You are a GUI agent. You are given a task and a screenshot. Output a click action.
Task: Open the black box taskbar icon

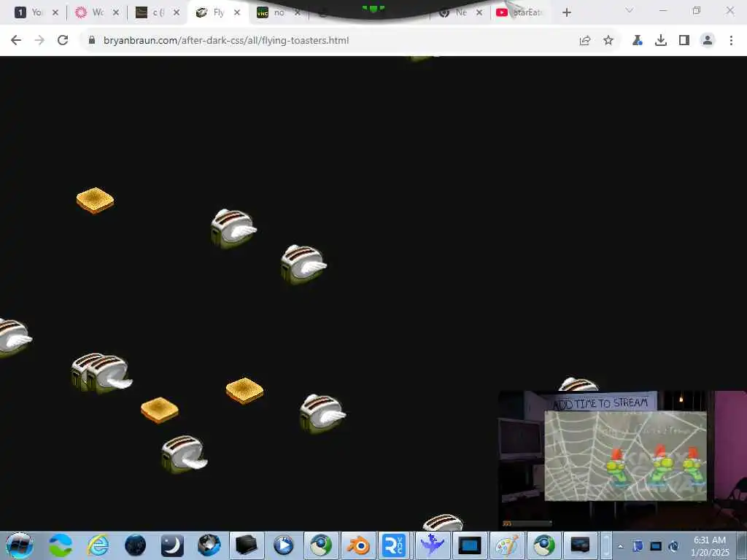(247, 545)
